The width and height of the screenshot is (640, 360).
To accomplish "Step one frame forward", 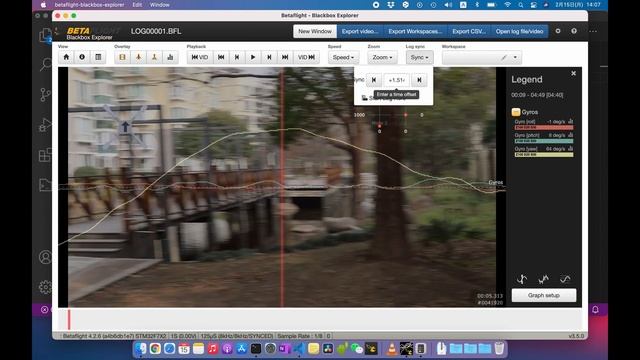I will tap(269, 57).
